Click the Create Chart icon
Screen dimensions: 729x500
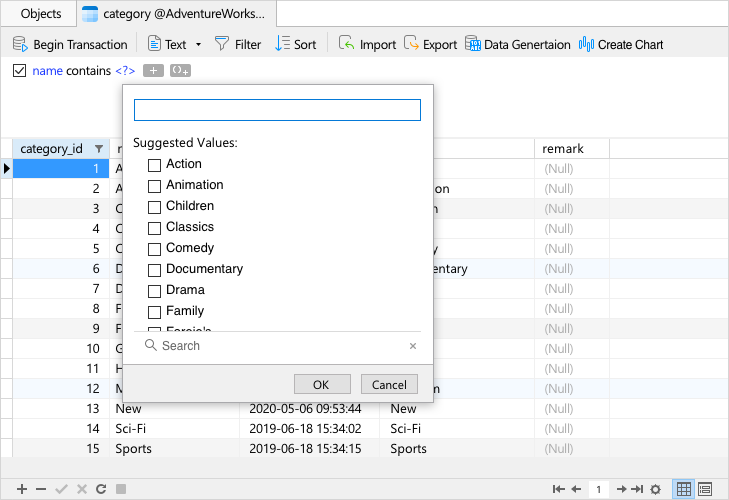[586, 44]
